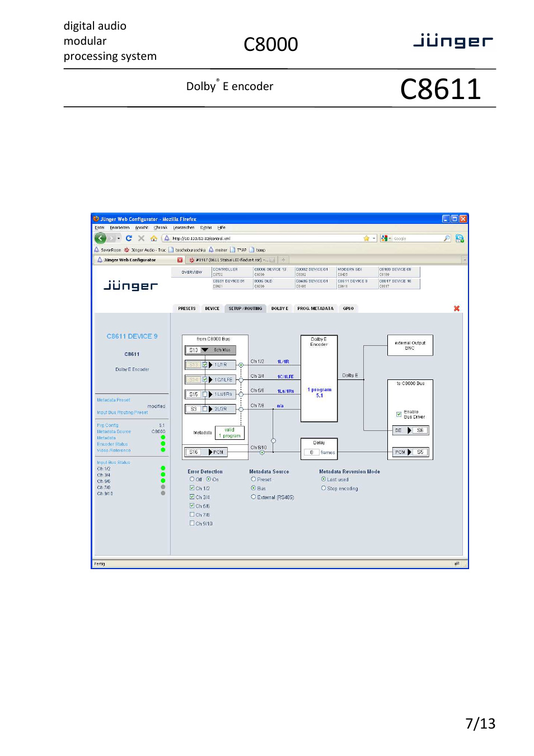Toggle error detection for Ch 3/4
Viewport: 534px width, 756px height.
click(192, 497)
